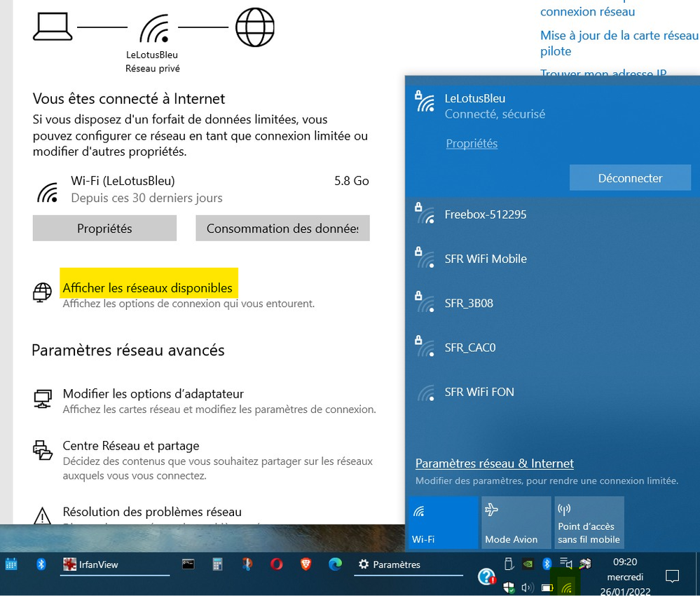Open Microsoft Edge from the taskbar
The image size is (700, 598).
click(x=335, y=564)
